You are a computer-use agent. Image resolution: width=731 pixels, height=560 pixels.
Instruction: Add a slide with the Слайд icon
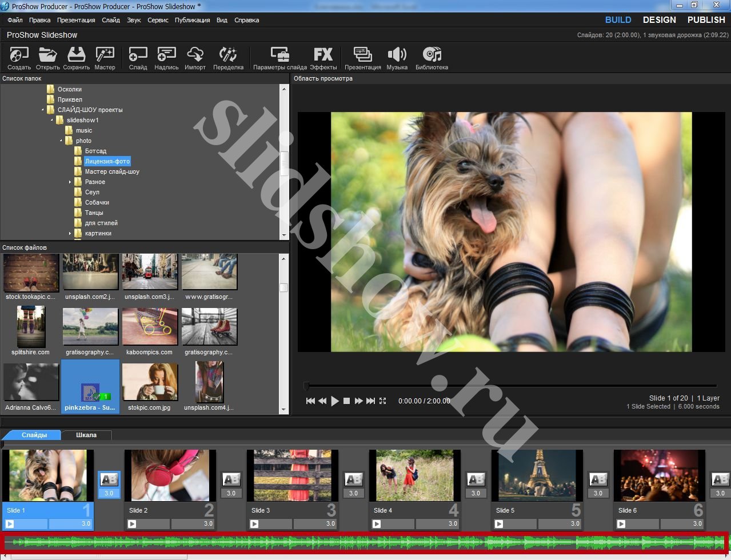pos(138,58)
